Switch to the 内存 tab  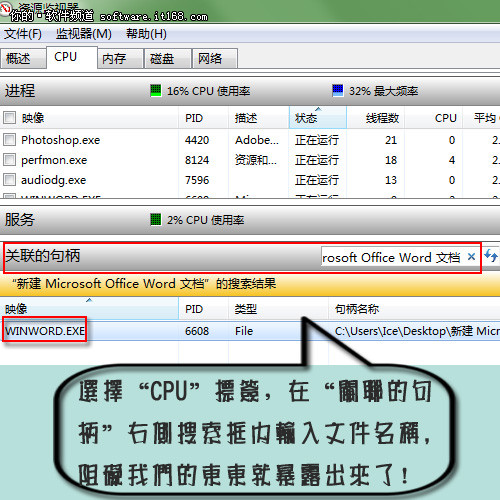120,59
